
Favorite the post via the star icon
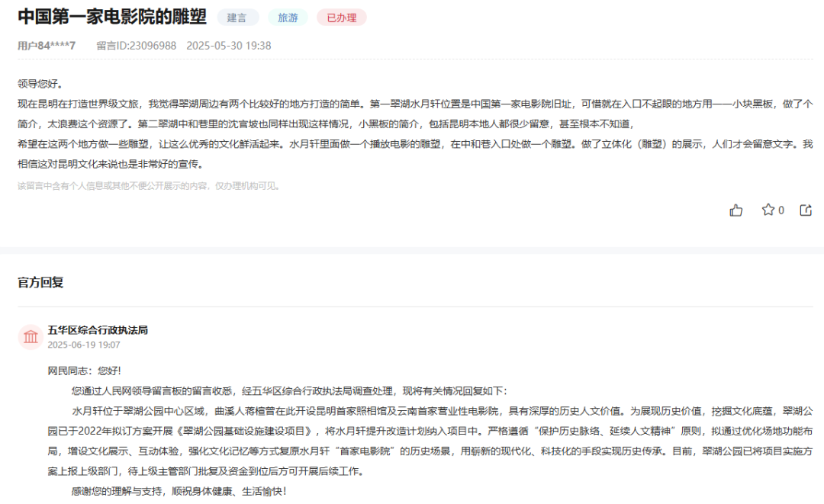pos(768,211)
